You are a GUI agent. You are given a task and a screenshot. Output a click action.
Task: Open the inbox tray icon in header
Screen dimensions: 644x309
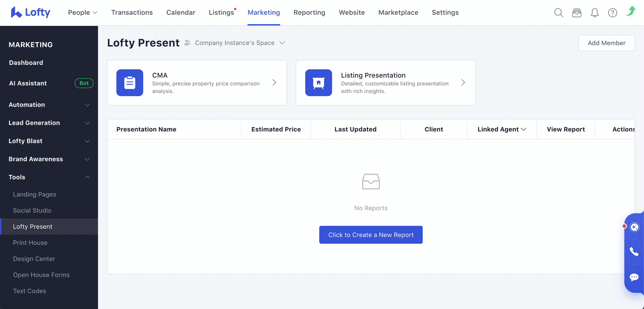(577, 13)
